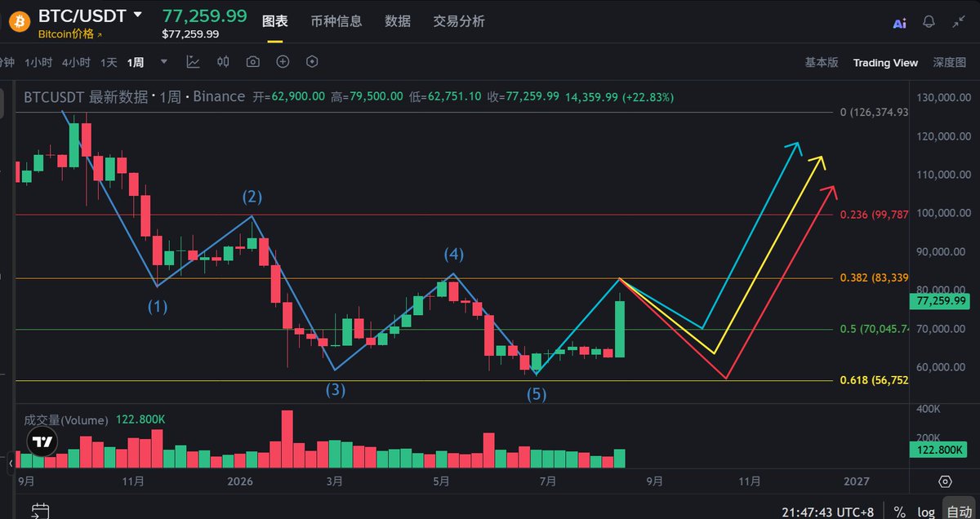Image resolution: width=980 pixels, height=519 pixels.
Task: Switch to the 数据 tab
Action: click(x=398, y=21)
